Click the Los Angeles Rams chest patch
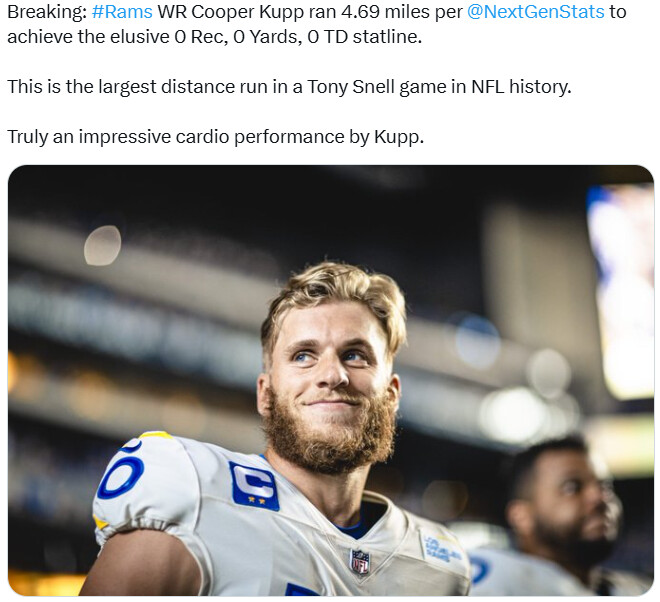Viewport: 660px width, 602px height. (x=441, y=549)
